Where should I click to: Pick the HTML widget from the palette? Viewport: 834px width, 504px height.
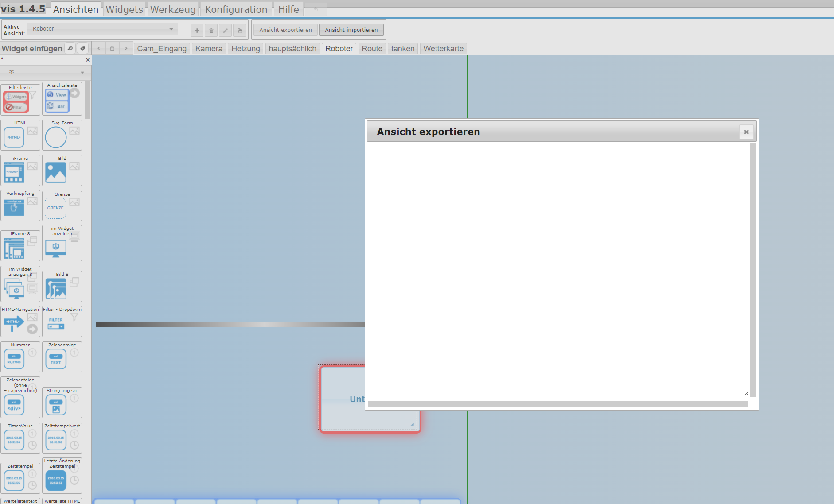point(20,135)
